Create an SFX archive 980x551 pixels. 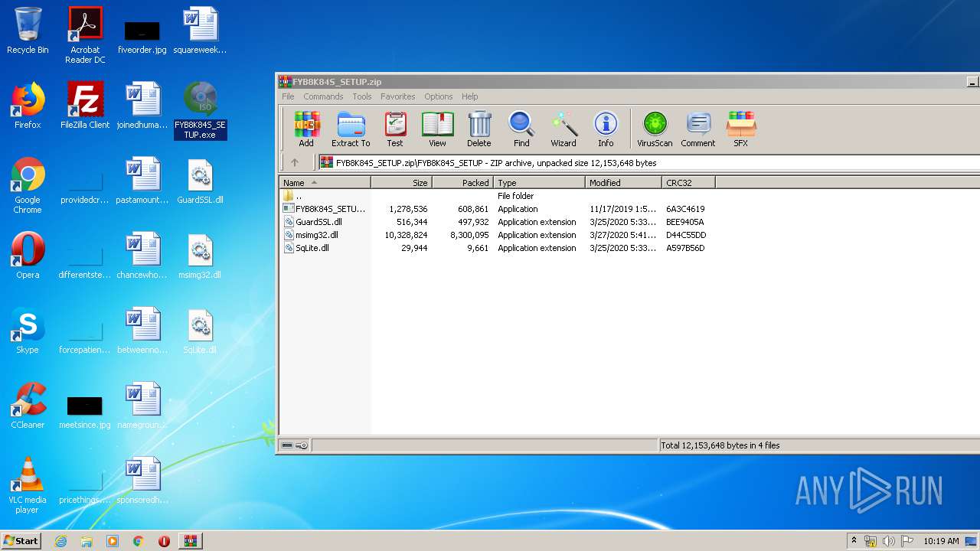click(x=741, y=129)
